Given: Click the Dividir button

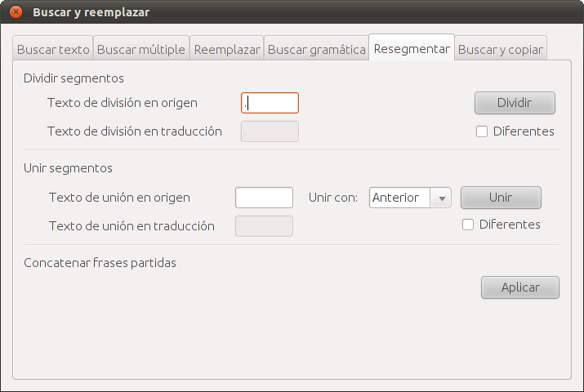Looking at the screenshot, I should click(515, 103).
